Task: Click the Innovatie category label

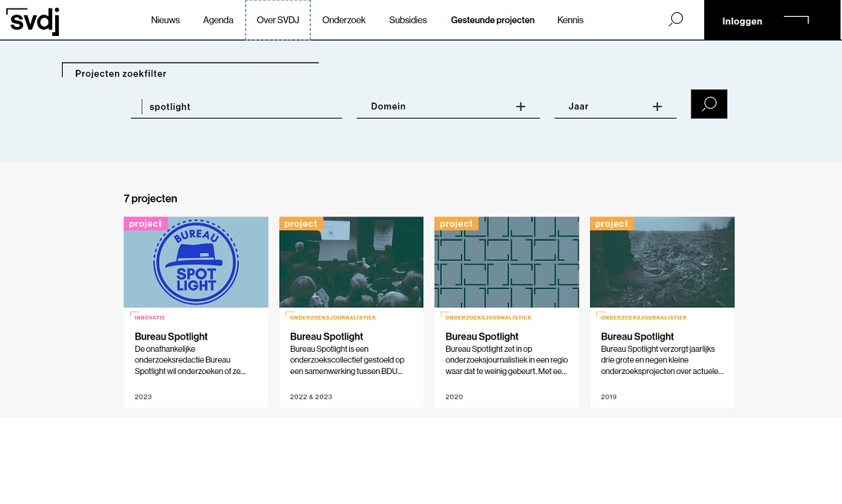Action: (x=149, y=317)
